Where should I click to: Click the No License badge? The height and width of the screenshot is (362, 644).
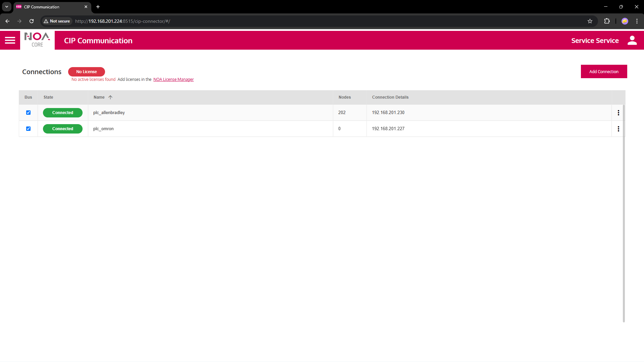click(x=87, y=72)
